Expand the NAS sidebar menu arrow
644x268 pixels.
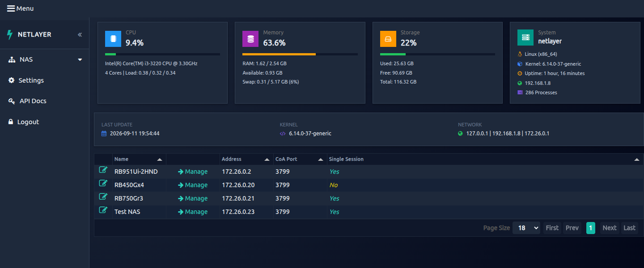click(x=80, y=60)
